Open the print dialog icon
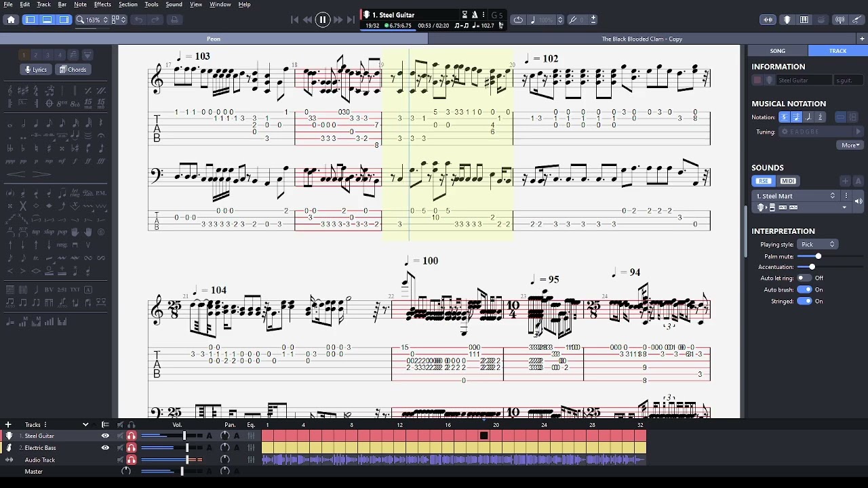The width and height of the screenshot is (868, 488). click(x=174, y=20)
